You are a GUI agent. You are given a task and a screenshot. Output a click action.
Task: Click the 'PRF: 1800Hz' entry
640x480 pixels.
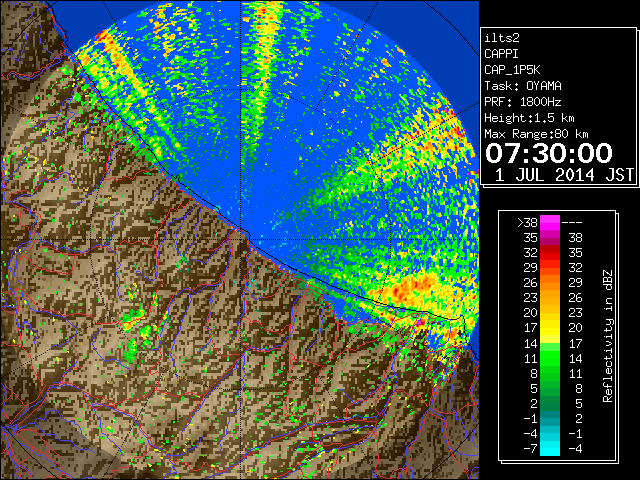click(x=523, y=102)
